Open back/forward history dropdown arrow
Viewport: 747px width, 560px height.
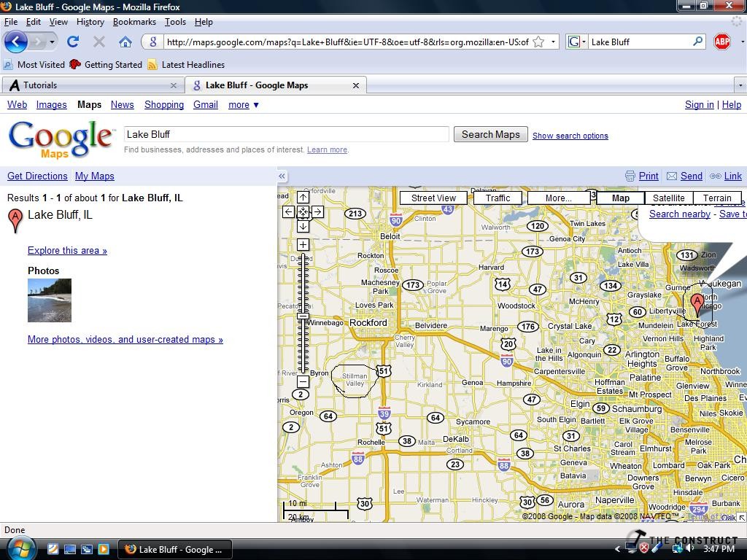click(52, 42)
